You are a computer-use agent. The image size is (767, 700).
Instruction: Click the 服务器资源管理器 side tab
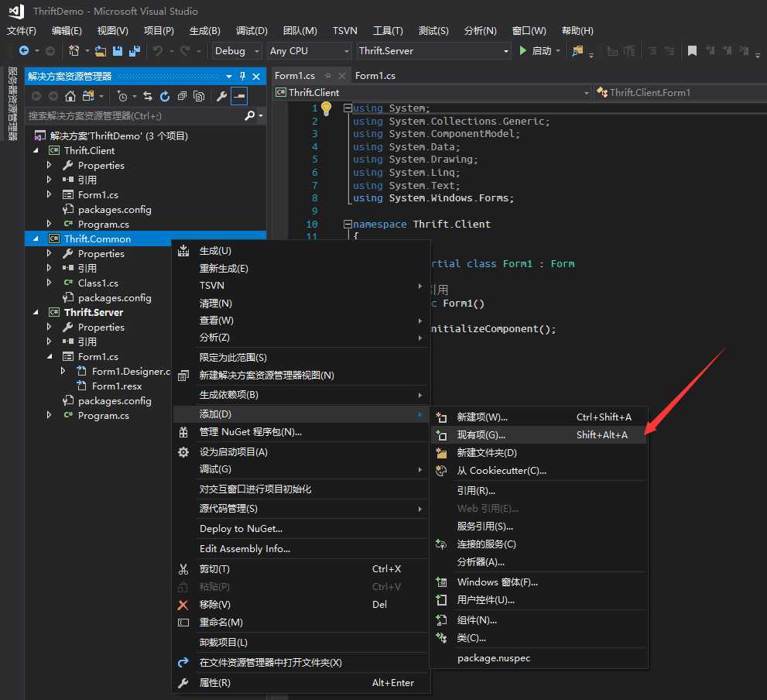point(12,104)
